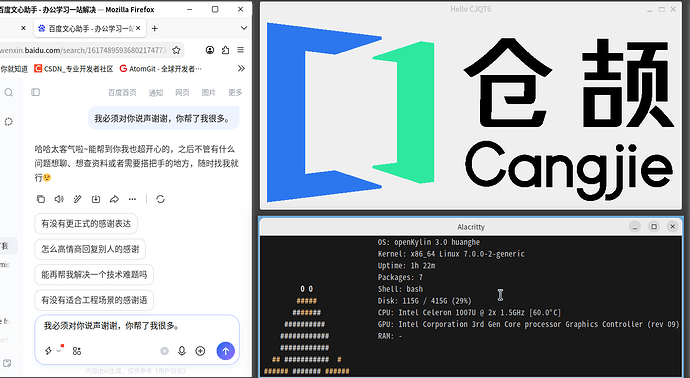Click the bottom-left sidebar note icon

[x=7, y=363]
